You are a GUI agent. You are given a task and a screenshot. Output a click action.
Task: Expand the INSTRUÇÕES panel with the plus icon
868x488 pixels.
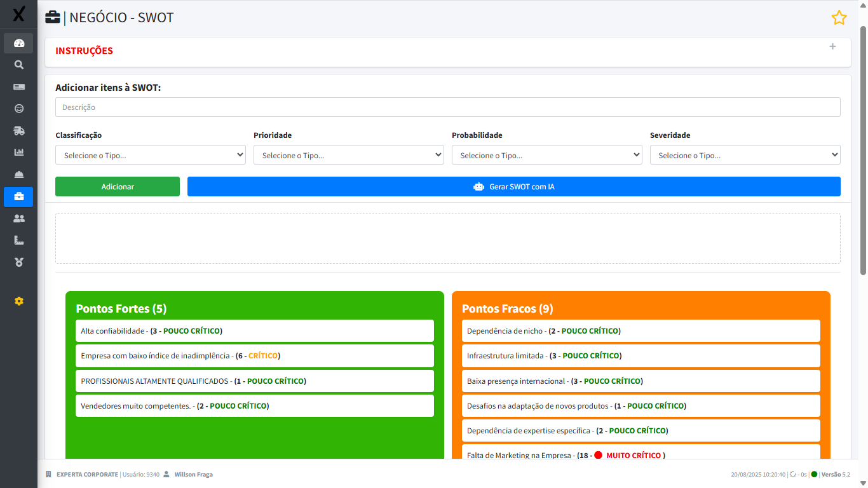832,46
